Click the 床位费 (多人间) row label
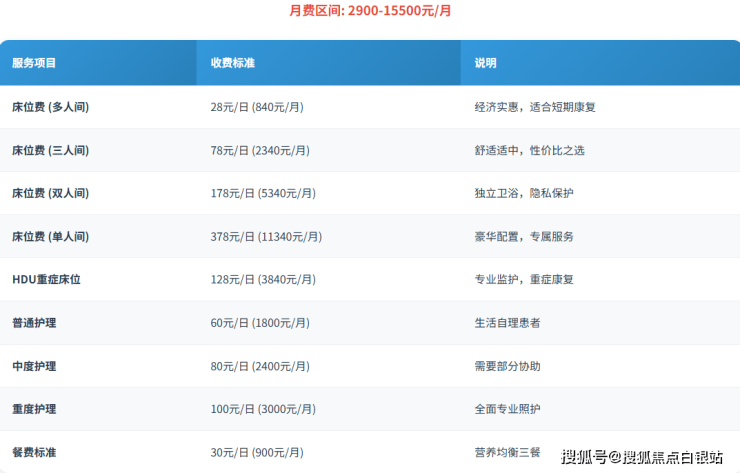 [50, 107]
